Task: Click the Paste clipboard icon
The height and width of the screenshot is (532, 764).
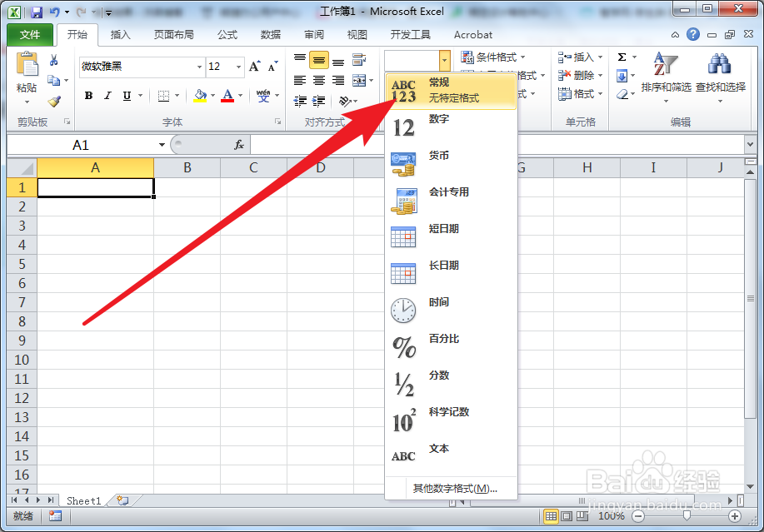Action: pyautogui.click(x=27, y=64)
